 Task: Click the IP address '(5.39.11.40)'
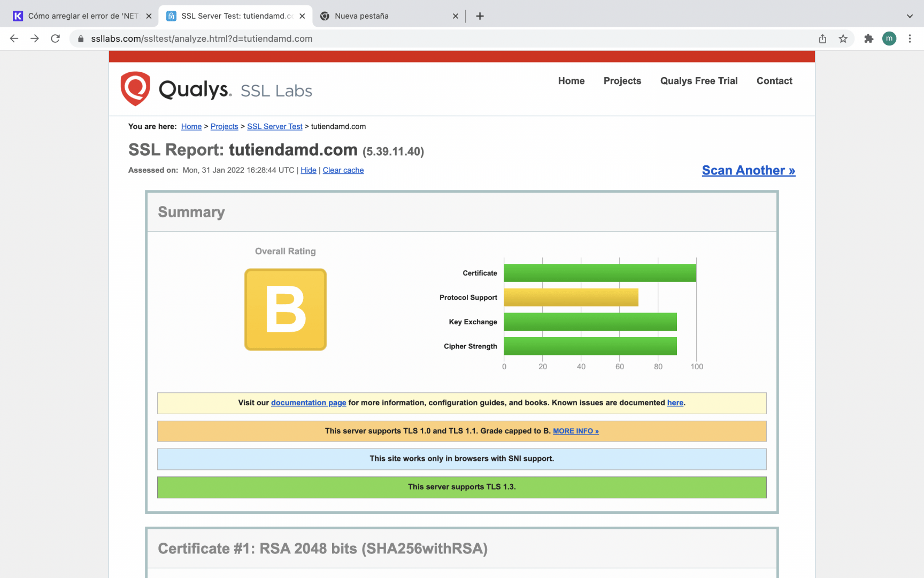[394, 151]
